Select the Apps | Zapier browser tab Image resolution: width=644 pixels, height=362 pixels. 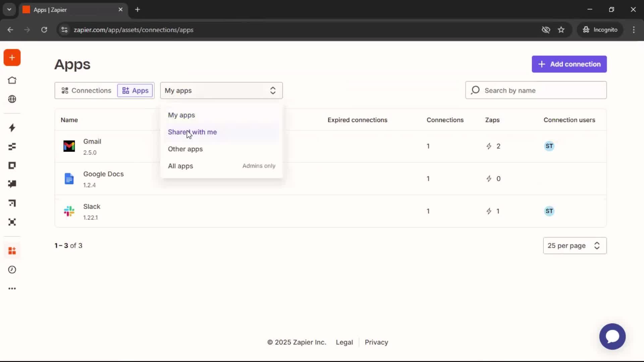click(x=72, y=10)
